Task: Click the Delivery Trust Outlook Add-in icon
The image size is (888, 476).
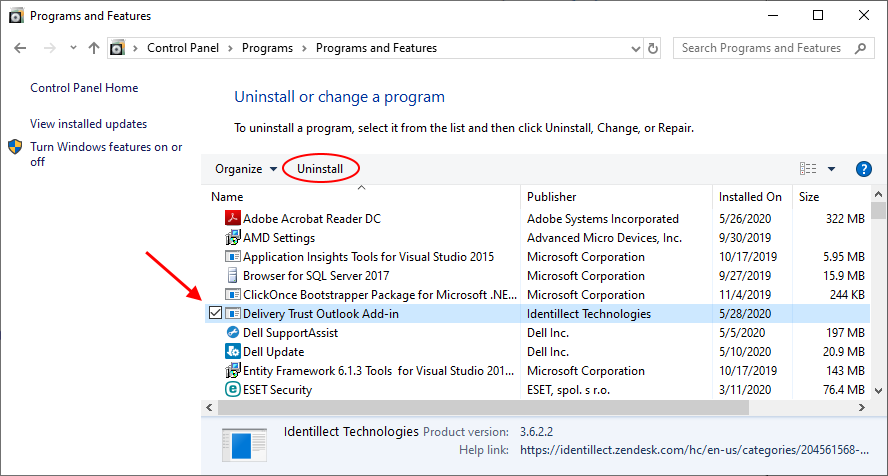Action: pyautogui.click(x=233, y=314)
